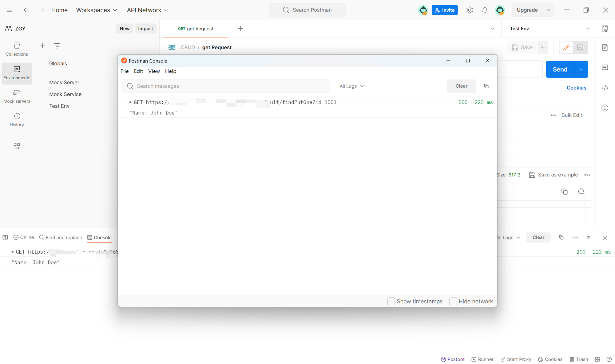The height and width of the screenshot is (364, 615).
Task: Click Clear in bottom console panel
Action: pyautogui.click(x=538, y=237)
